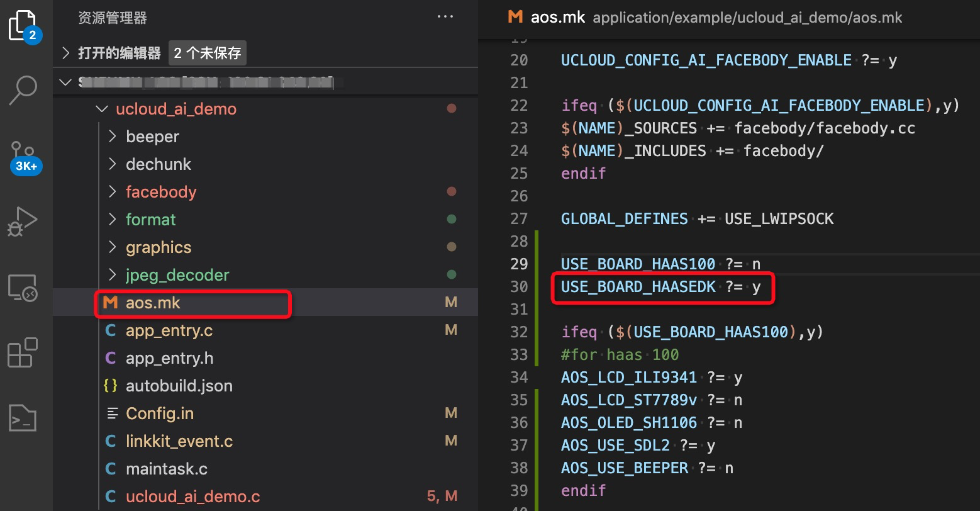Screen dimensions: 980x511
Task: Select the aos.mk editor tab
Action: click(558, 17)
